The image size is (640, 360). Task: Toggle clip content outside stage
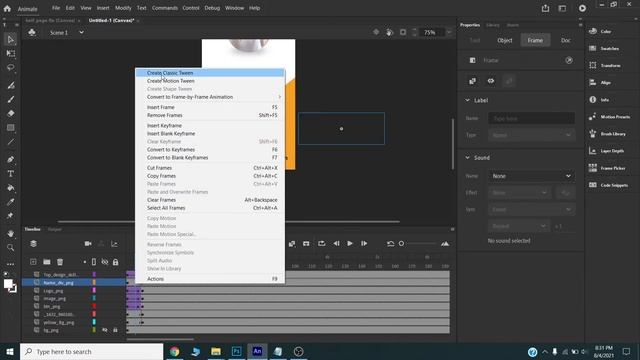(403, 32)
